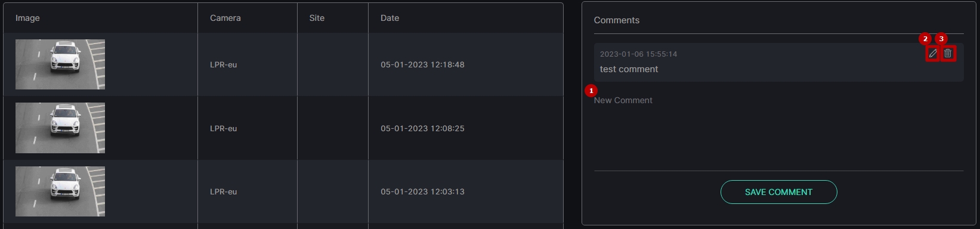Click the Save Comment button

[778, 192]
